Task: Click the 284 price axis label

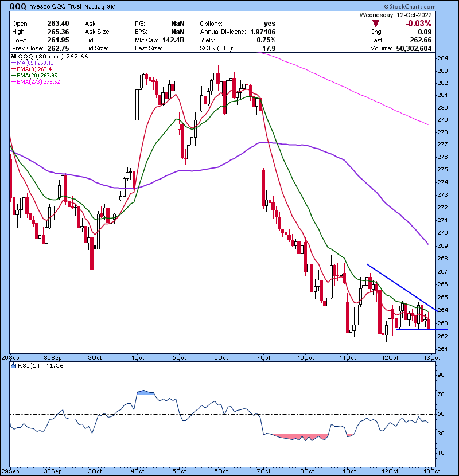Action: tap(443, 58)
